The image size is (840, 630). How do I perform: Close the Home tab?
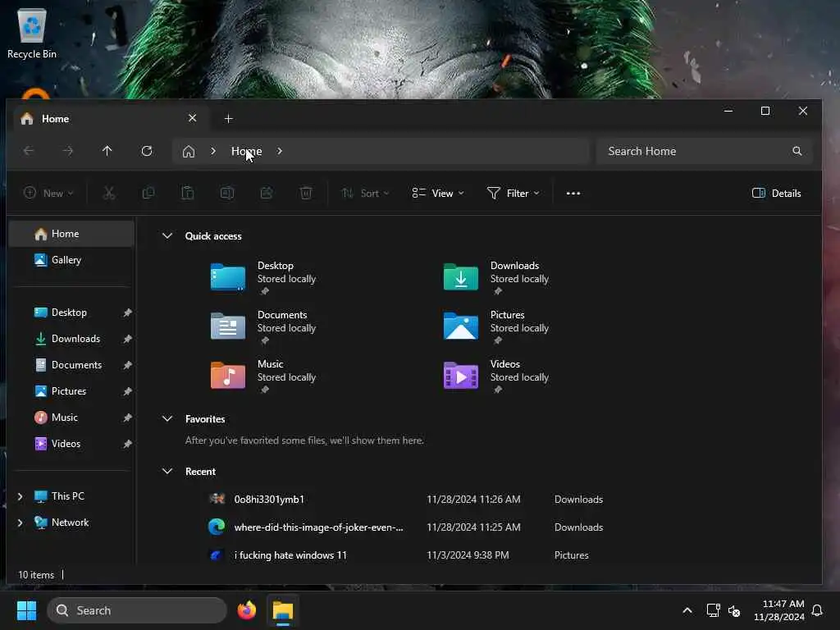192,118
